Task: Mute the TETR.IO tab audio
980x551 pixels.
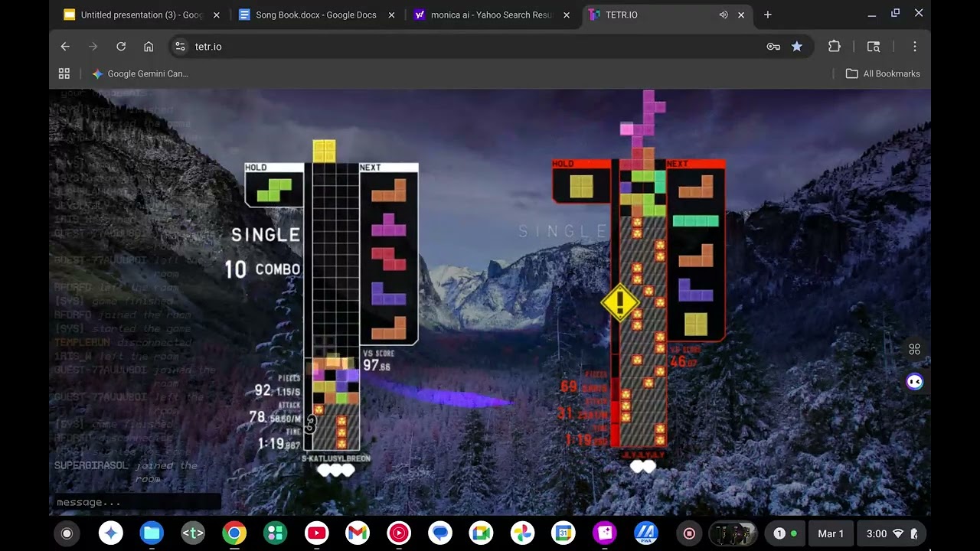Action: tap(724, 15)
